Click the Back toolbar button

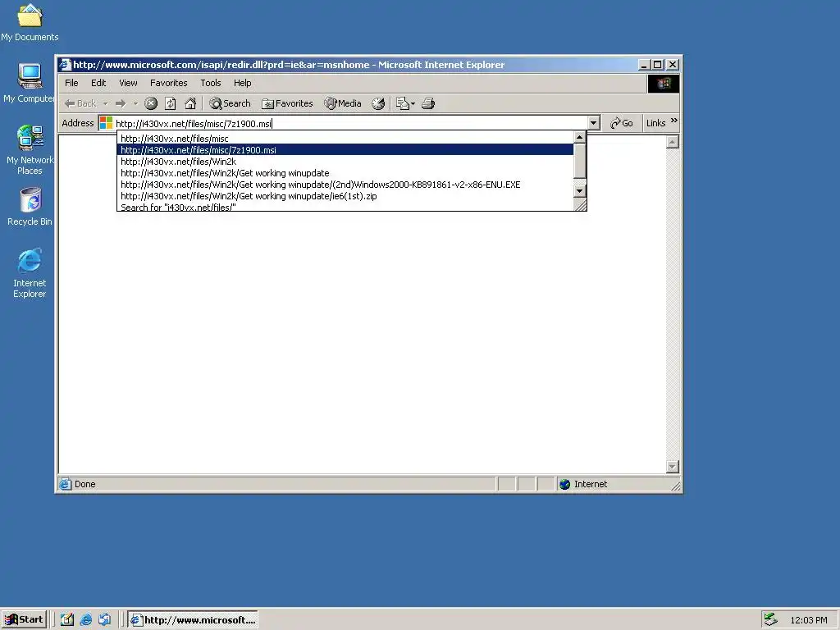point(80,103)
